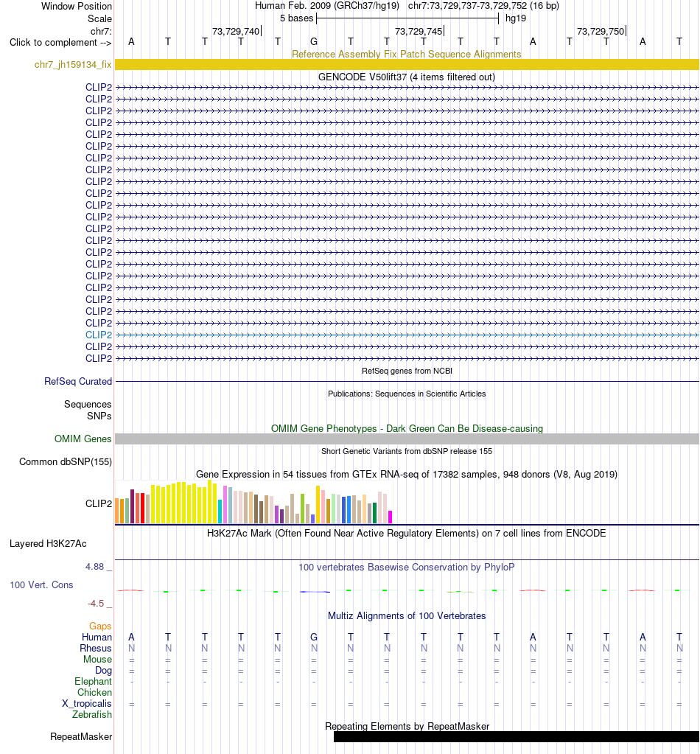The height and width of the screenshot is (754, 700).
Task: Click the 'Common dbSNP(155)' track label
Action: [66, 461]
